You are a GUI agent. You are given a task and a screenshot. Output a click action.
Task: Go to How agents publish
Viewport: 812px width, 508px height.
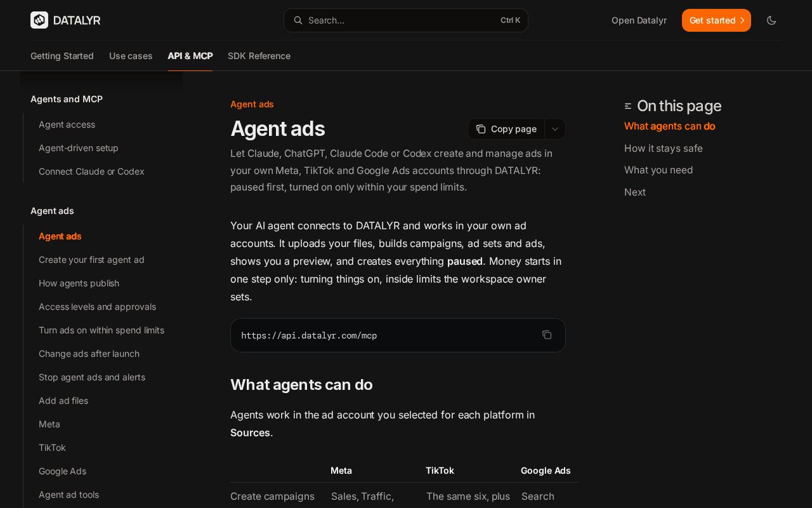pos(79,283)
